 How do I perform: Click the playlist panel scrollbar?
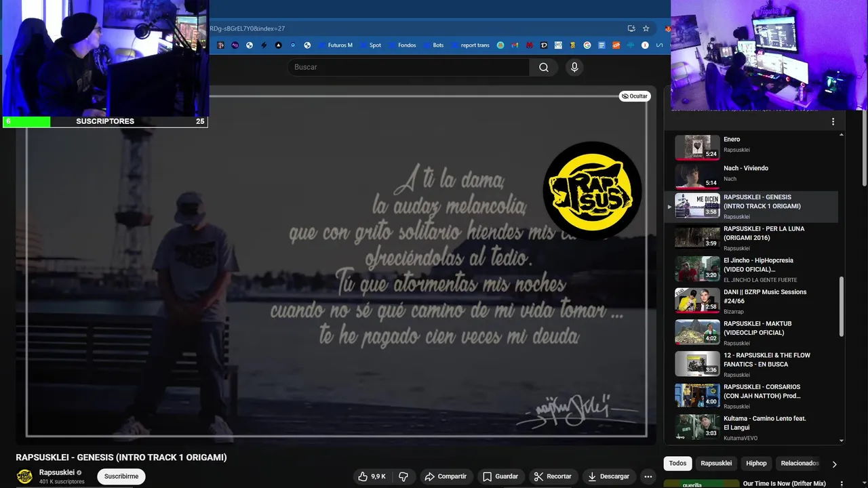point(842,308)
